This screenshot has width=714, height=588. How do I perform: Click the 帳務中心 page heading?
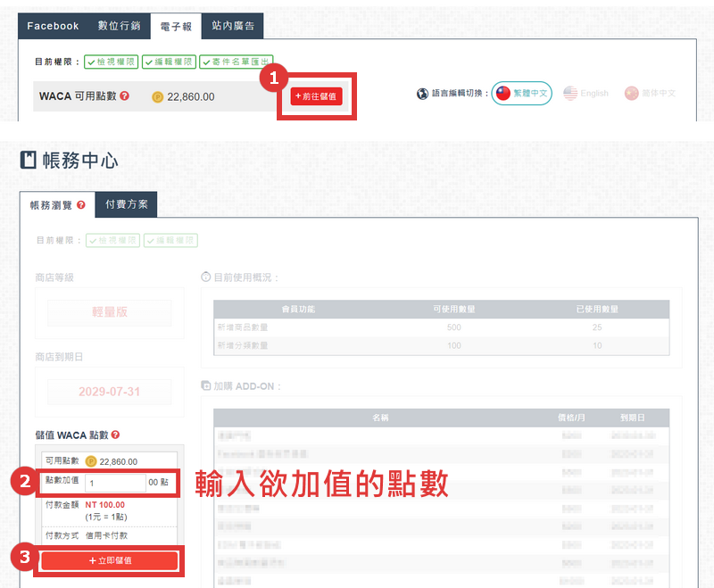pyautogui.click(x=80, y=161)
